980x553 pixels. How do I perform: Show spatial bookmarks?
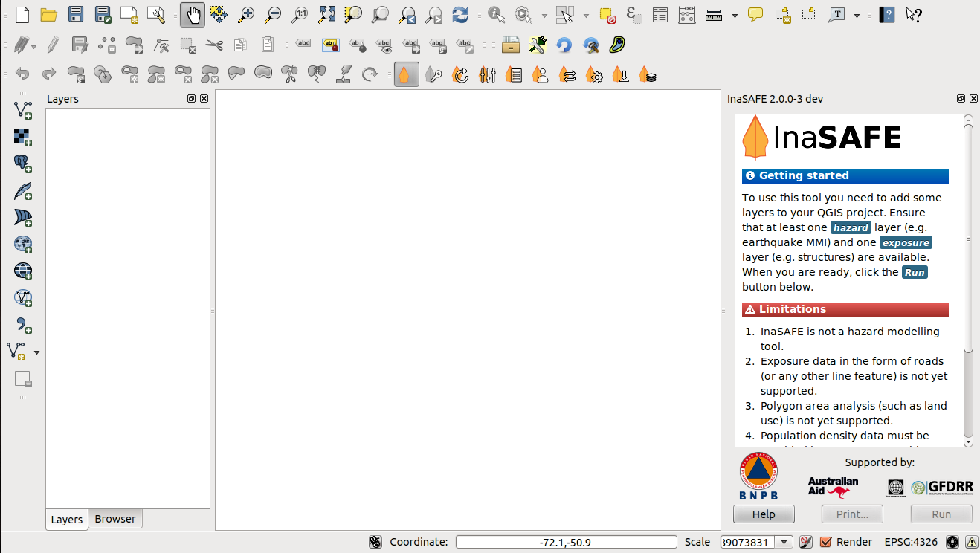click(809, 14)
